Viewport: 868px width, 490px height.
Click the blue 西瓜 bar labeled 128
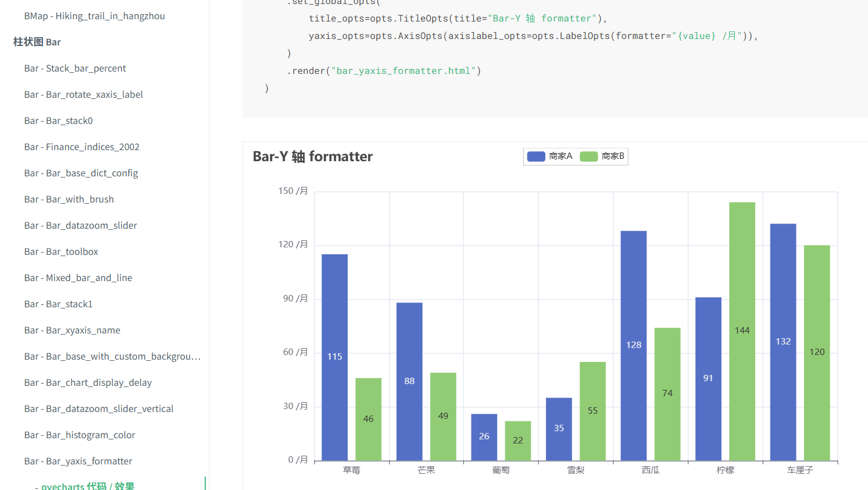[634, 346]
